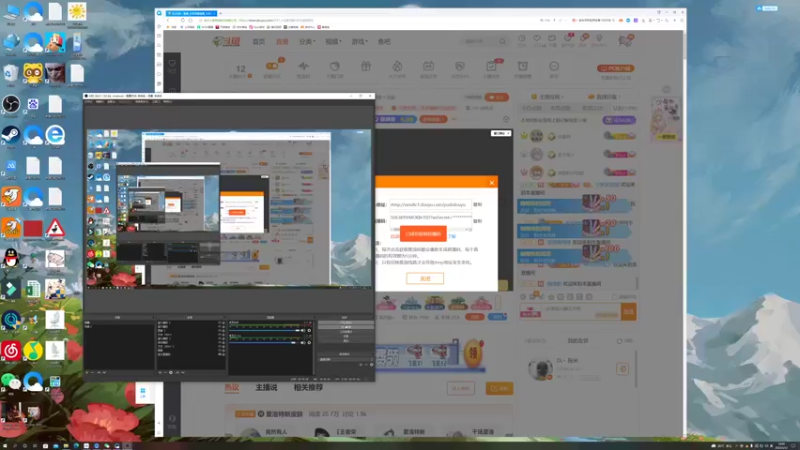800x450 pixels.
Task: Click the 关闭 button in stream key dialog
Action: click(x=425, y=278)
